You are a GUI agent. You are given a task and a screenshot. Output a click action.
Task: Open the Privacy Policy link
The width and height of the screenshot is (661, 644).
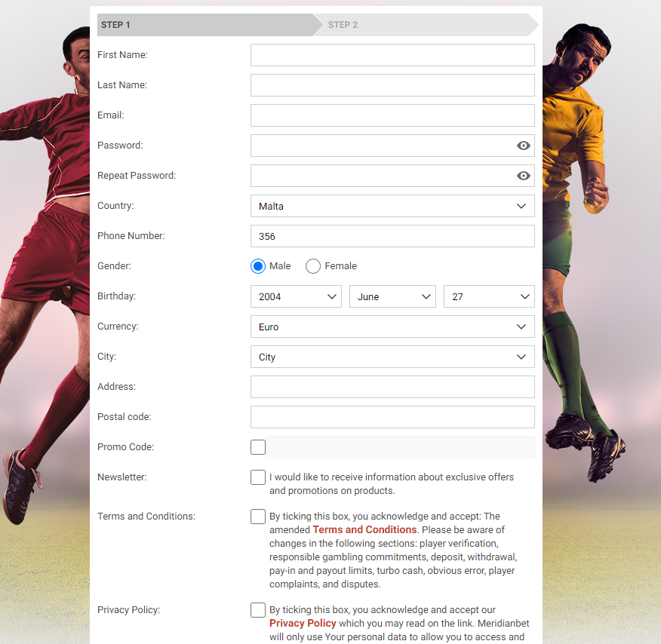tap(302, 624)
